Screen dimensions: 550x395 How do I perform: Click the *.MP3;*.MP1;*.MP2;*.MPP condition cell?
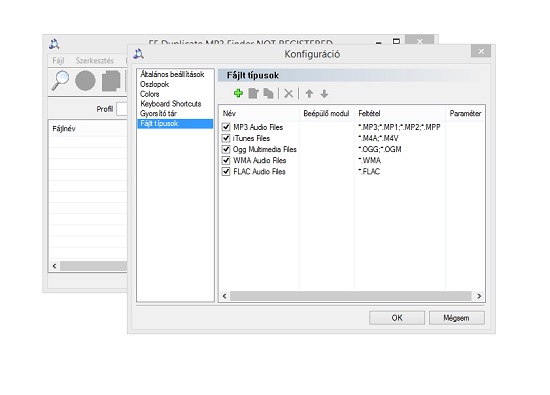pos(399,127)
